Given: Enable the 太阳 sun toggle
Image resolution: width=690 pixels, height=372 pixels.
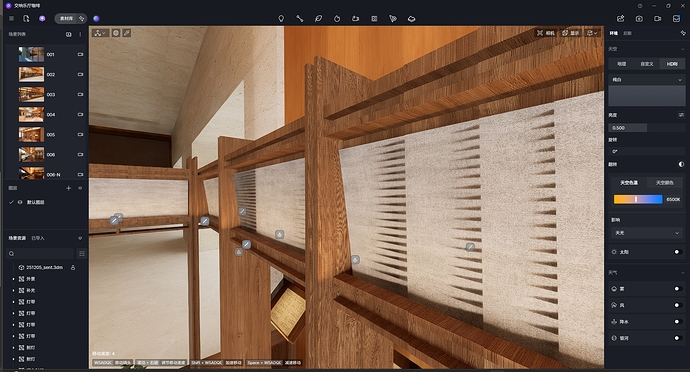Looking at the screenshot, I should (x=678, y=252).
